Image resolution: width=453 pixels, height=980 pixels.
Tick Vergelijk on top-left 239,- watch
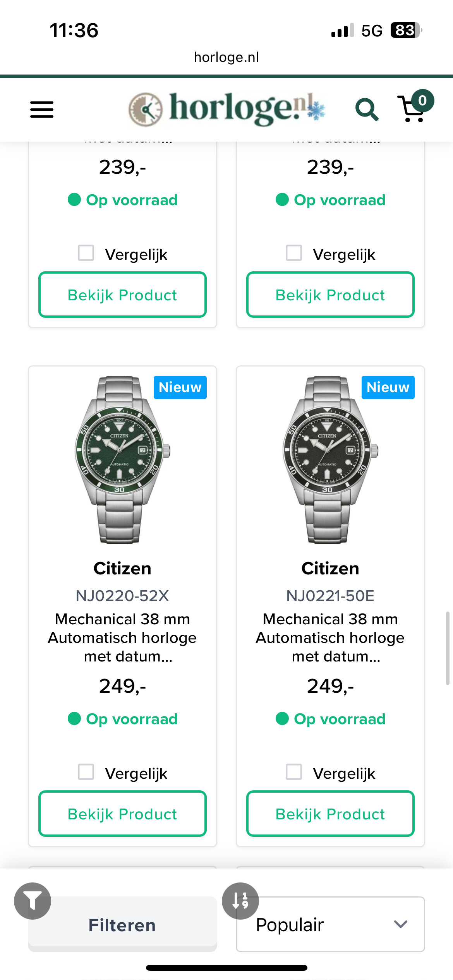86,253
